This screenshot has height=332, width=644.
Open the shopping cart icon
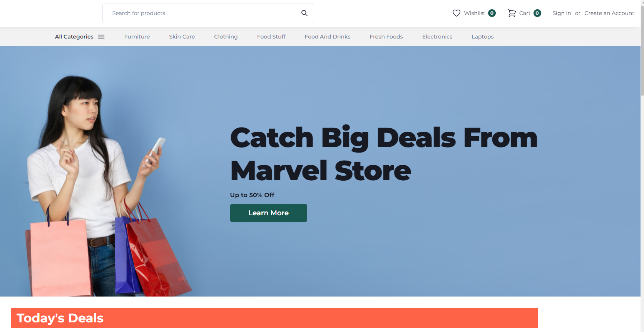click(512, 13)
